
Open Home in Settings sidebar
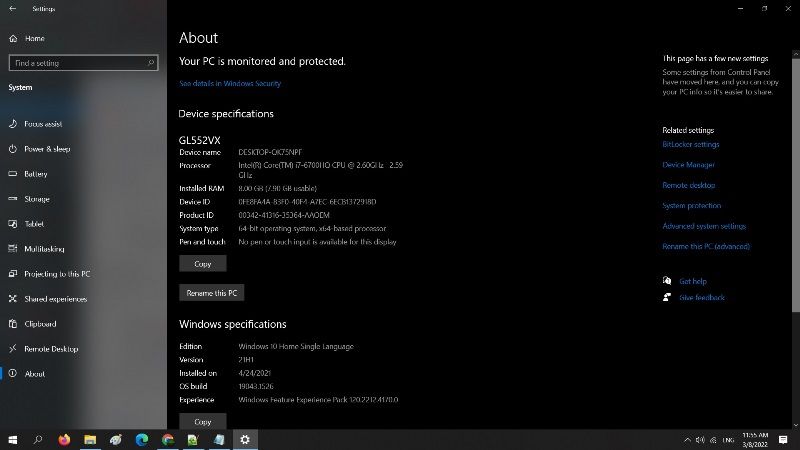coord(35,38)
